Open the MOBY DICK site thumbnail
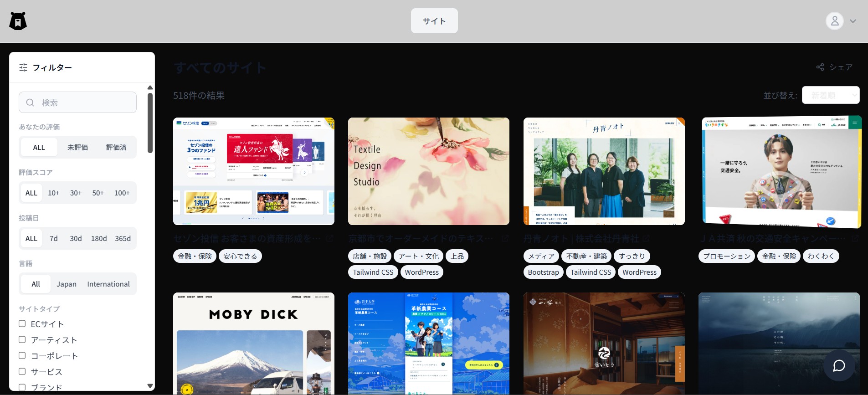 (x=254, y=344)
